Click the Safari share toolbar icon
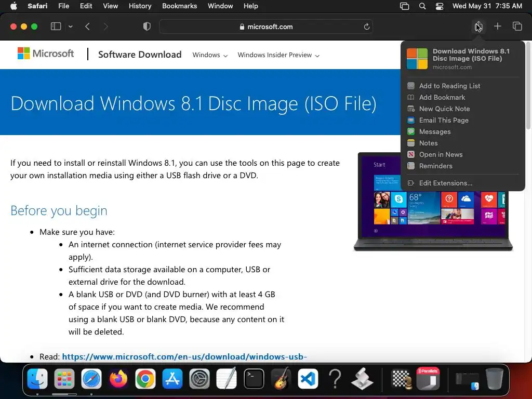 pyautogui.click(x=478, y=26)
